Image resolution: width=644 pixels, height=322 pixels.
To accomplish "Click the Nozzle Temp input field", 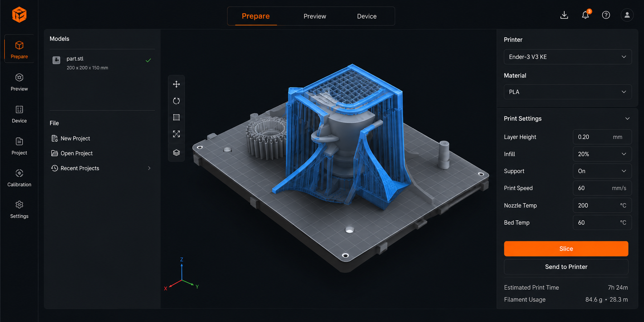I will pos(602,205).
